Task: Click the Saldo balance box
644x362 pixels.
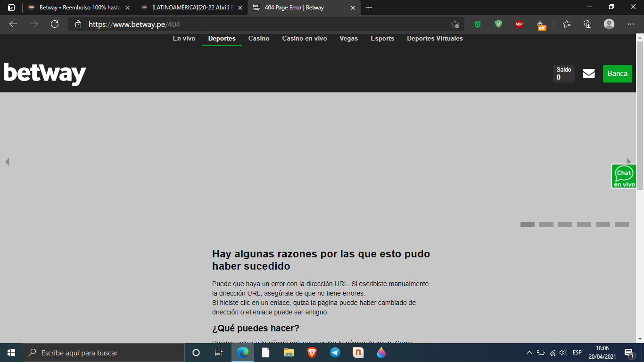Action: (x=563, y=74)
